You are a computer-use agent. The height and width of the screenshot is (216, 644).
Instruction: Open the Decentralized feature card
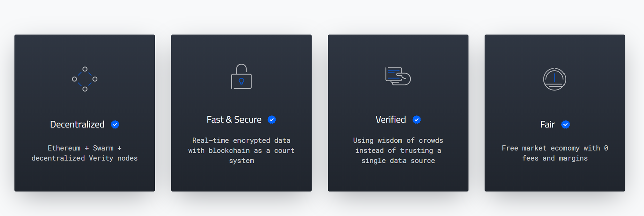point(85,113)
